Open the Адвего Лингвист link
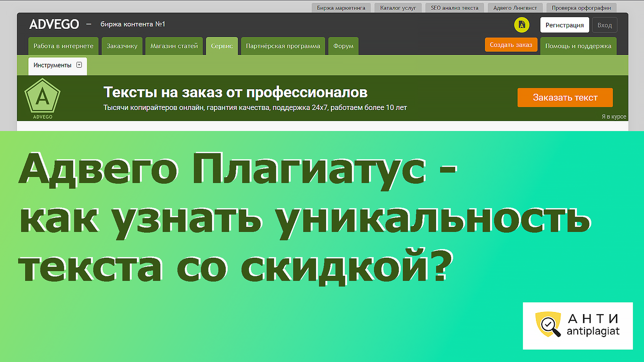 pyautogui.click(x=515, y=8)
